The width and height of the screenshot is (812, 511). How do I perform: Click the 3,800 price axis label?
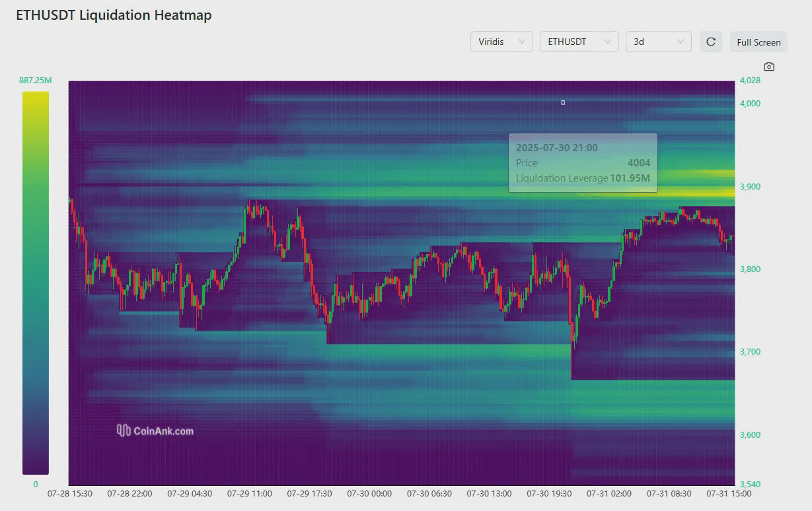tap(750, 269)
